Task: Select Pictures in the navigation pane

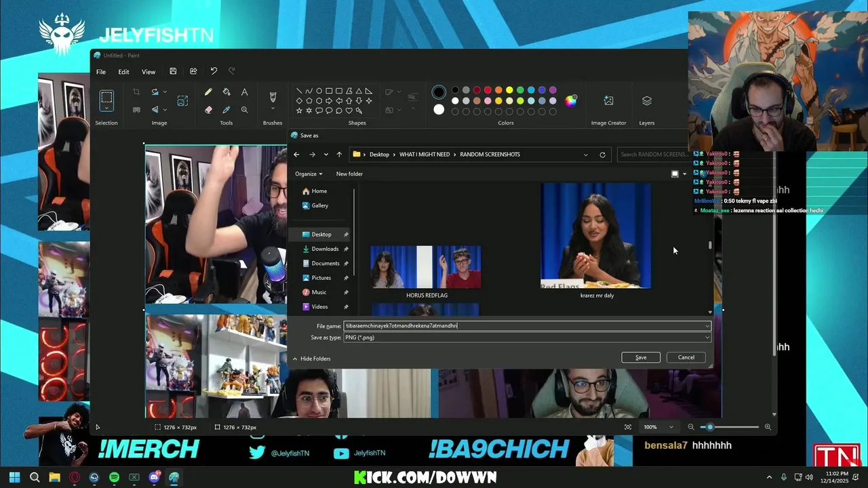Action: (x=321, y=278)
